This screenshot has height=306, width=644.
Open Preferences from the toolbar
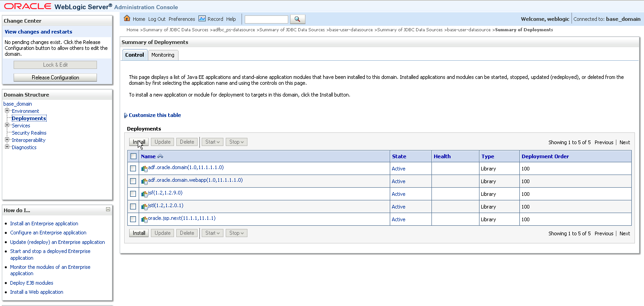182,19
